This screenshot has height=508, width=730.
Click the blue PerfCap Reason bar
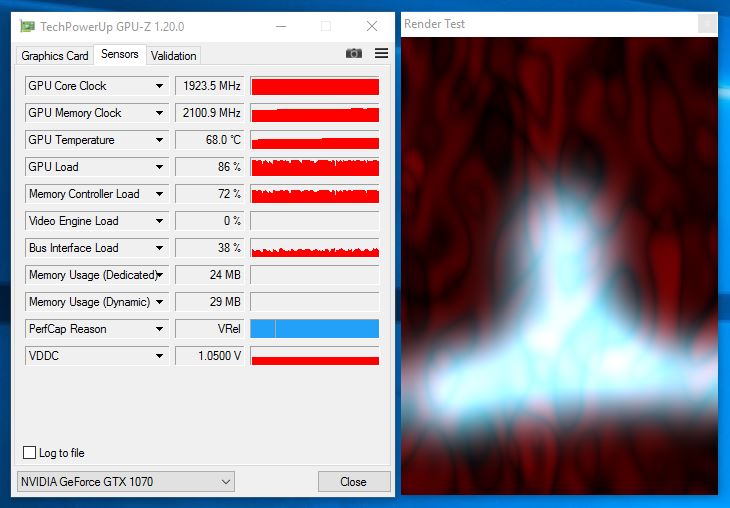click(315, 329)
